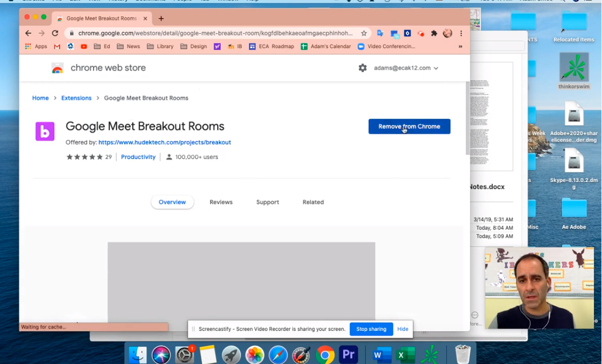
Task: Open the ECA Roadmap bookmark
Action: (272, 46)
